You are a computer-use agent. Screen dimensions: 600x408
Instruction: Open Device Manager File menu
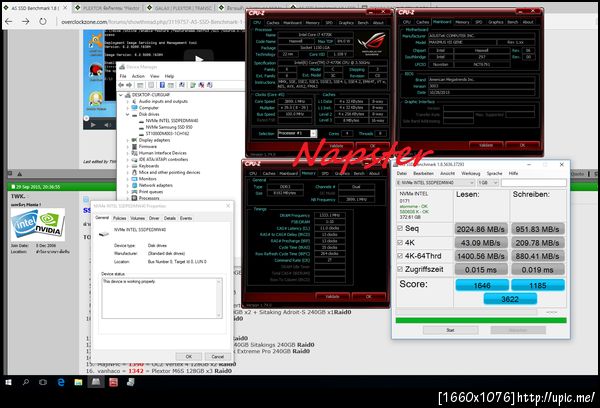pos(123,76)
